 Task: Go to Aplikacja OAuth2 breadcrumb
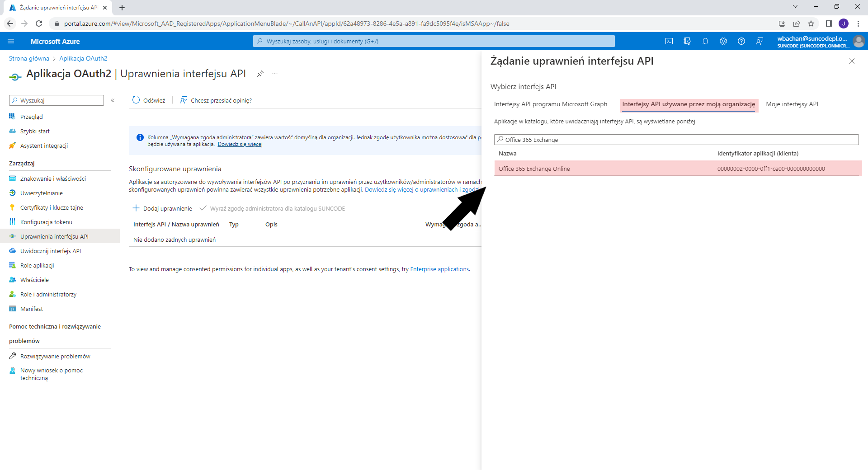(83, 58)
